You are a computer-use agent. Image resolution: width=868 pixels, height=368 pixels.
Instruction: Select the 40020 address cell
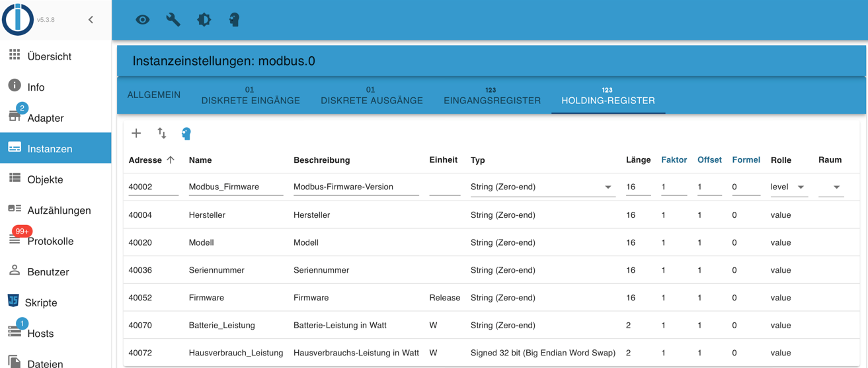coord(140,243)
